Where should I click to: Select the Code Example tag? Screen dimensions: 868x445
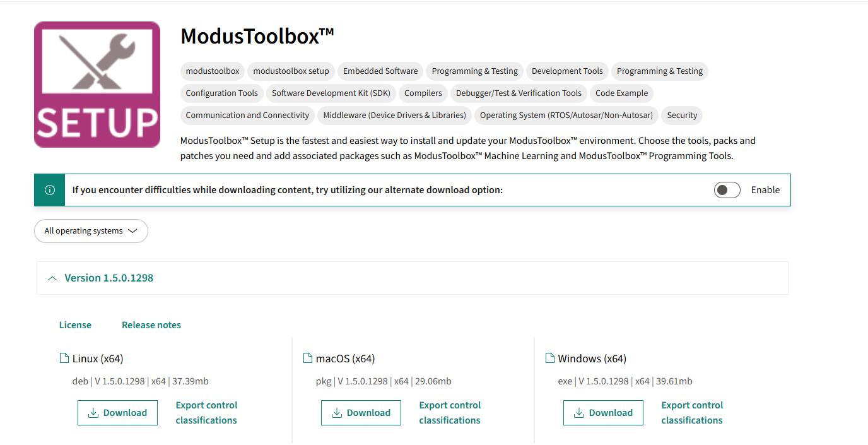(x=621, y=93)
